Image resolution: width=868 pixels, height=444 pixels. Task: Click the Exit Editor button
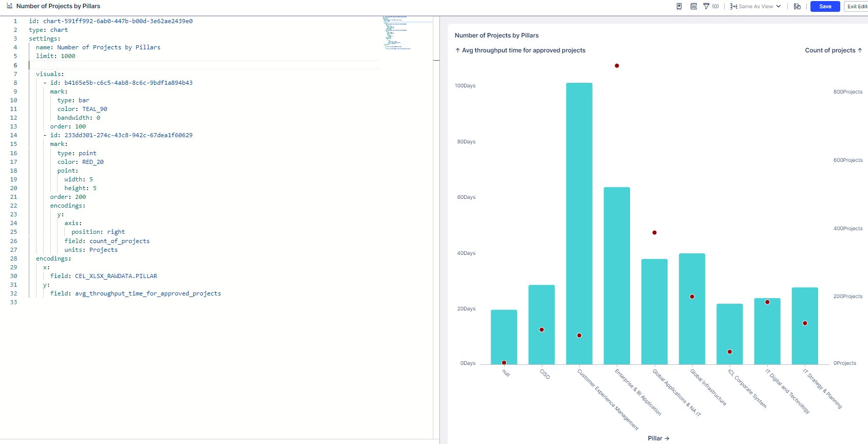857,6
